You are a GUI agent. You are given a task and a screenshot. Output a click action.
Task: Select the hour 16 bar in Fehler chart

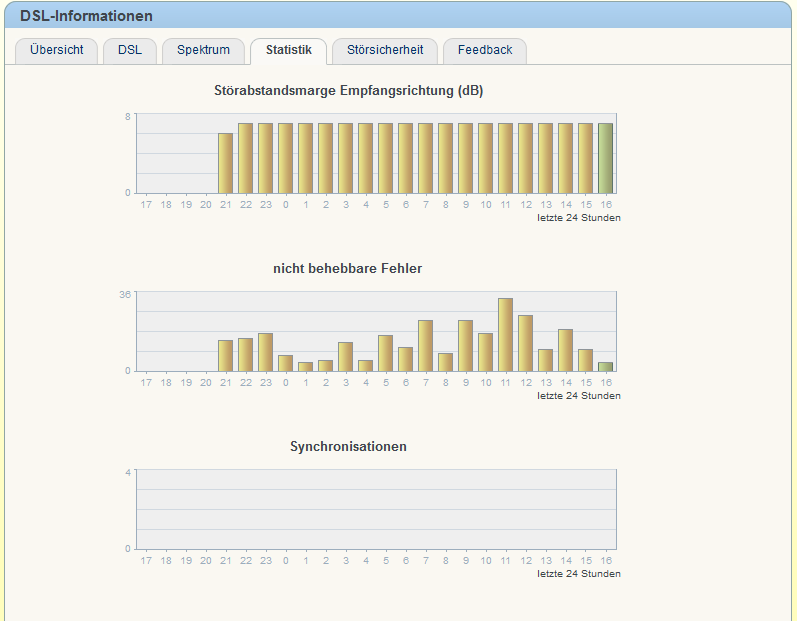(x=605, y=366)
